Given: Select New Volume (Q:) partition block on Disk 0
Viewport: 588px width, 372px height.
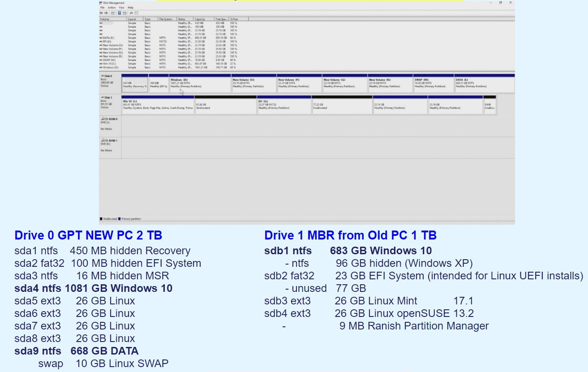Looking at the screenshot, I should [345, 83].
